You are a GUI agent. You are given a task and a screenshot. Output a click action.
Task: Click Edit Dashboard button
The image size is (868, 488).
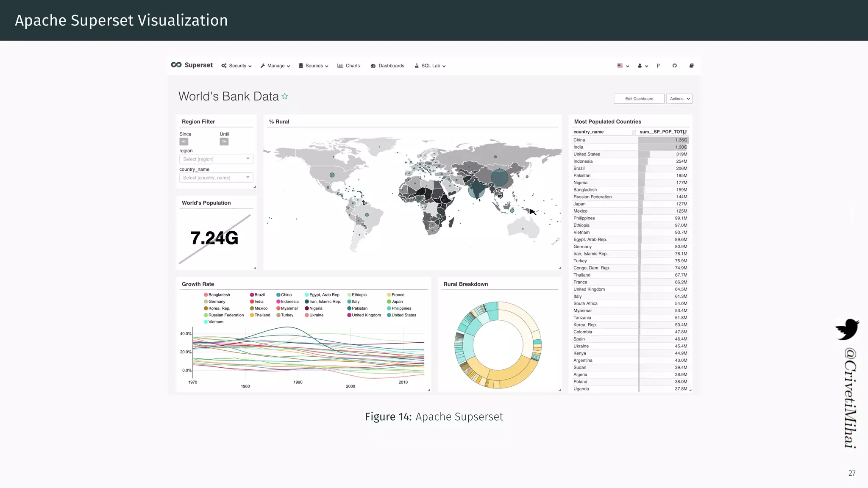[x=639, y=99]
